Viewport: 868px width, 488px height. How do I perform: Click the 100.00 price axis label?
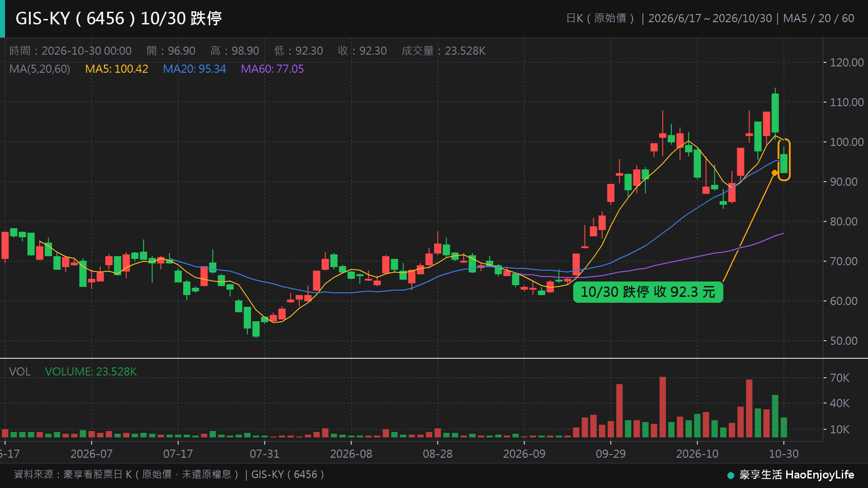(847, 142)
